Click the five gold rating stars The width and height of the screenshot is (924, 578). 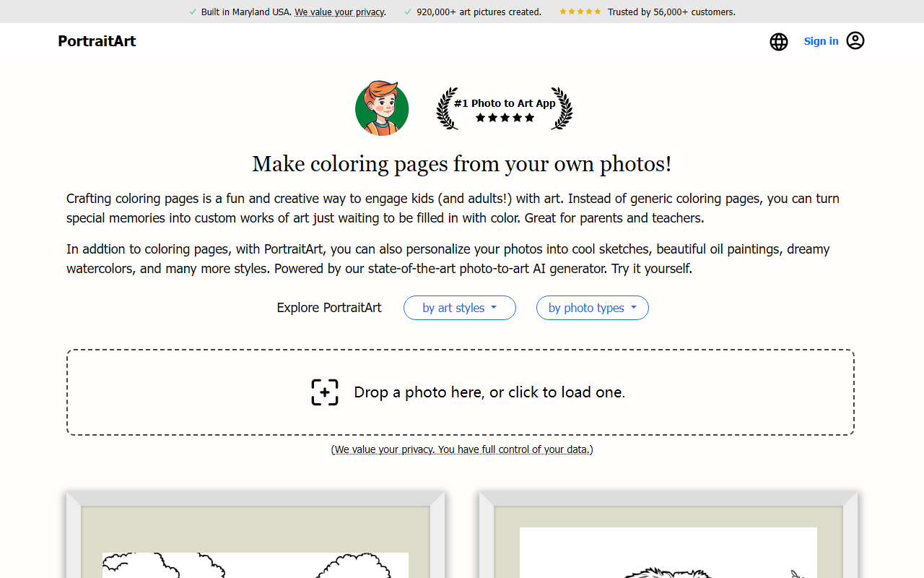click(580, 12)
